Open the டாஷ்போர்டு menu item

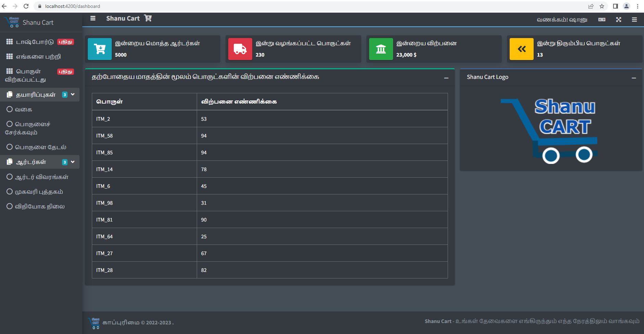point(40,42)
